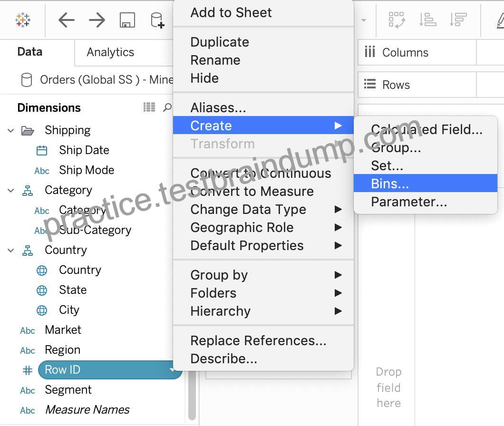Screen dimensions: 504x426
Task: Click the dimensions search magnifier icon
Action: tap(167, 107)
